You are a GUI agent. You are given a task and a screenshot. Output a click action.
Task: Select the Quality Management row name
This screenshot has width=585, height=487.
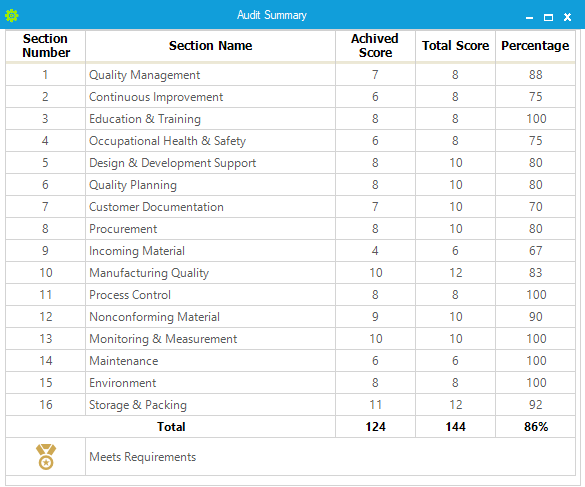pyautogui.click(x=144, y=75)
